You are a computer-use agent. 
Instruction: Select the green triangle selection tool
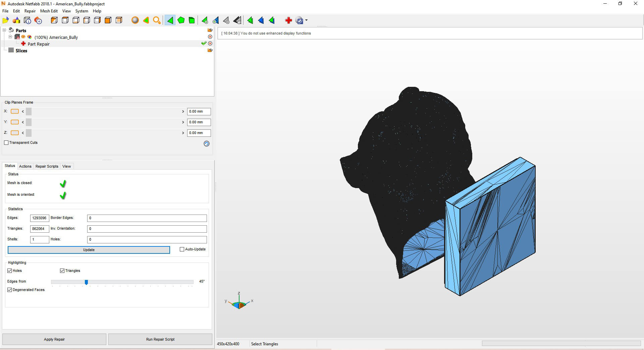[170, 20]
